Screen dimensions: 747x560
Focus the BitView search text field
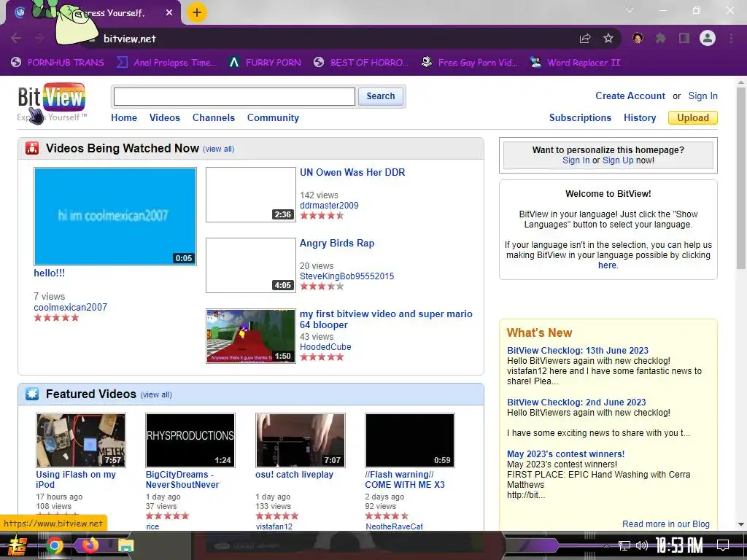pyautogui.click(x=234, y=97)
